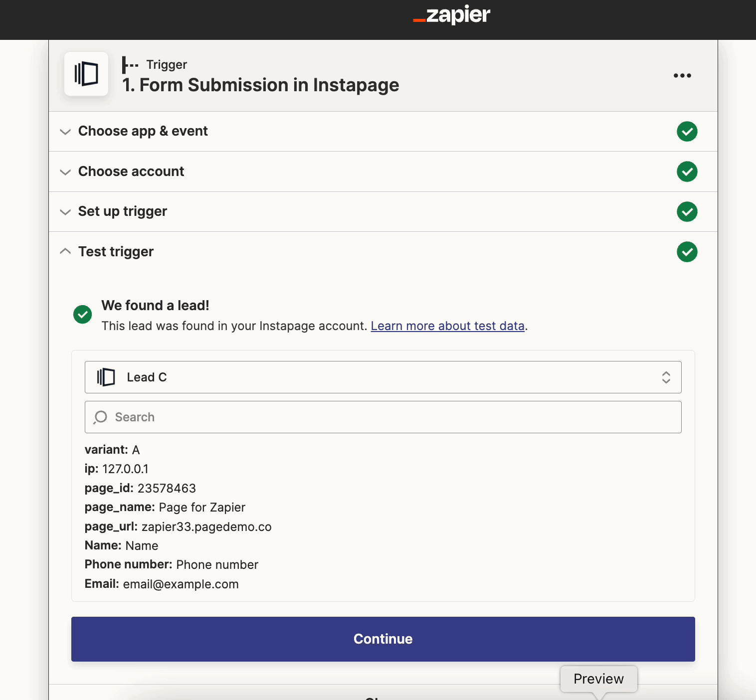
Task: Click the Trigger label above step title
Action: (x=167, y=65)
